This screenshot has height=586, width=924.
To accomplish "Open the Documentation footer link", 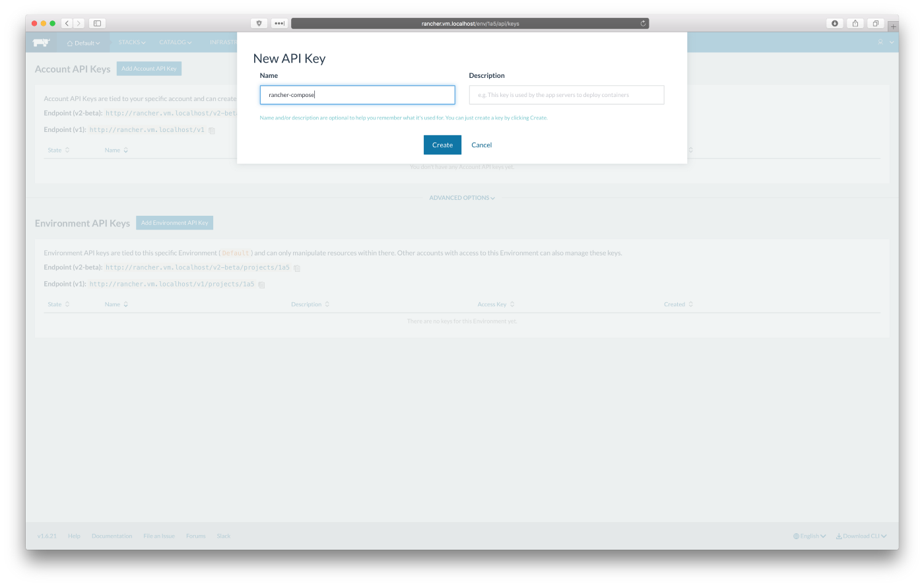I will pos(112,536).
